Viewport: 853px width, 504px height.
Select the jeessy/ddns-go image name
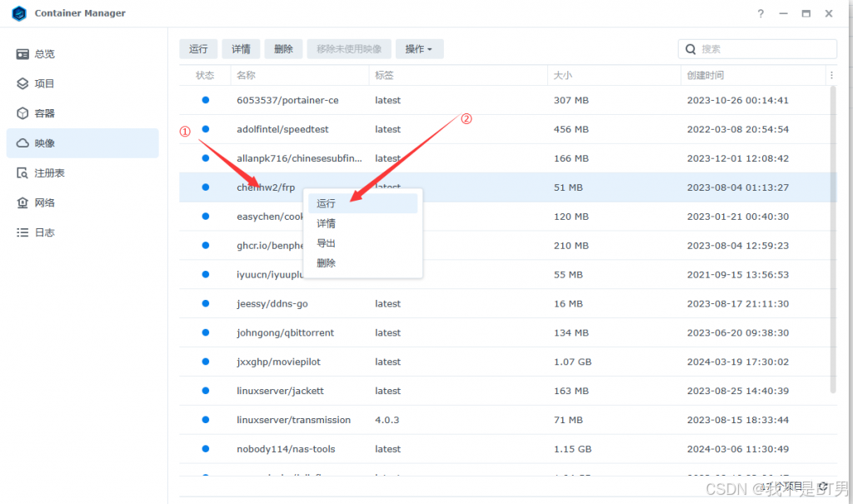point(272,304)
